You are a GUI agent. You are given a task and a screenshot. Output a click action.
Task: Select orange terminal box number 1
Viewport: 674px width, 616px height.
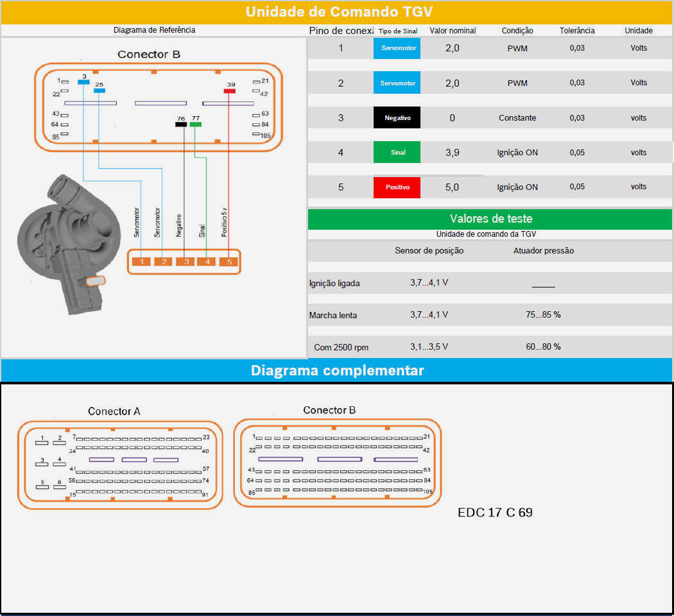(141, 262)
